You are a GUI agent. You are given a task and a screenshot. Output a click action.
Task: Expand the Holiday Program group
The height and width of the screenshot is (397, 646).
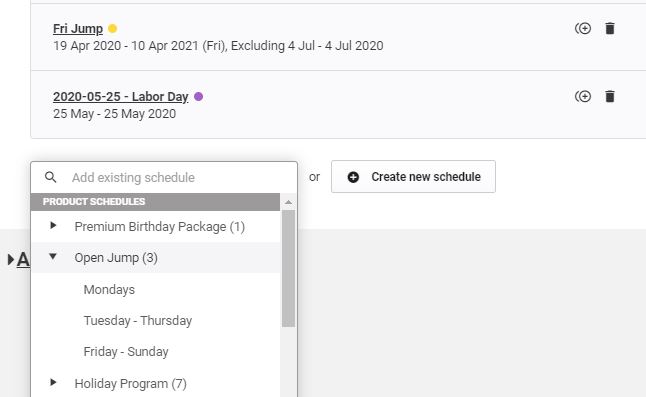pyautogui.click(x=53, y=382)
